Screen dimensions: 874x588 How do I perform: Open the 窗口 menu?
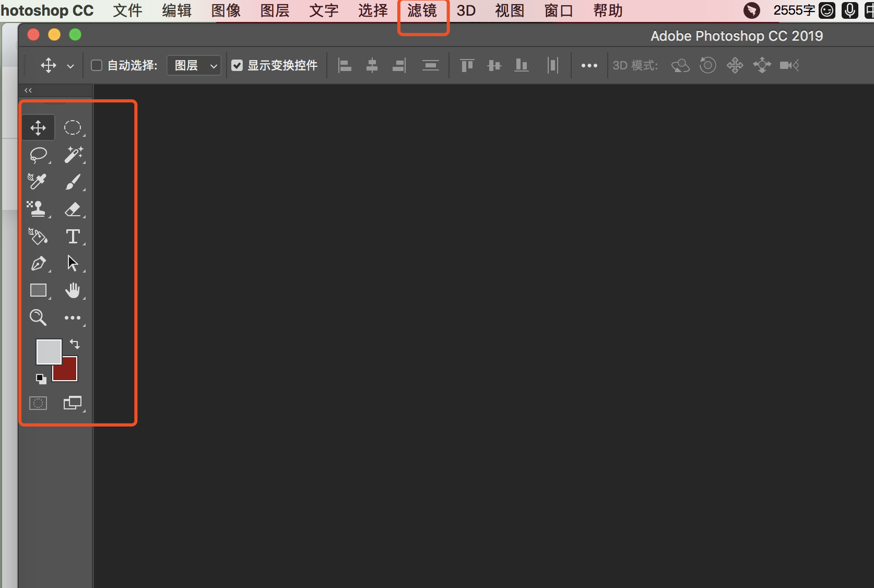point(559,10)
